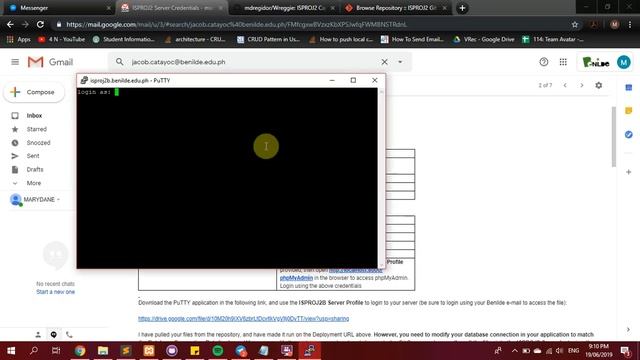Open Keep side panel icon

click(x=629, y=111)
